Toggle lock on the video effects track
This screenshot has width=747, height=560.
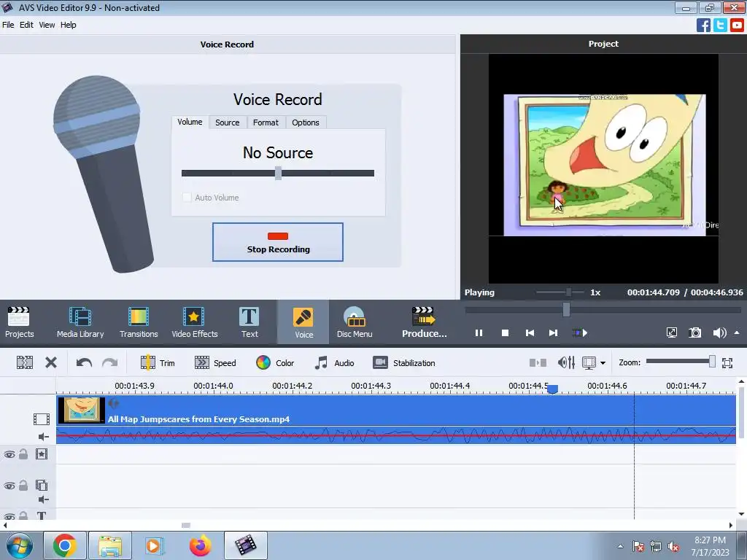23,454
